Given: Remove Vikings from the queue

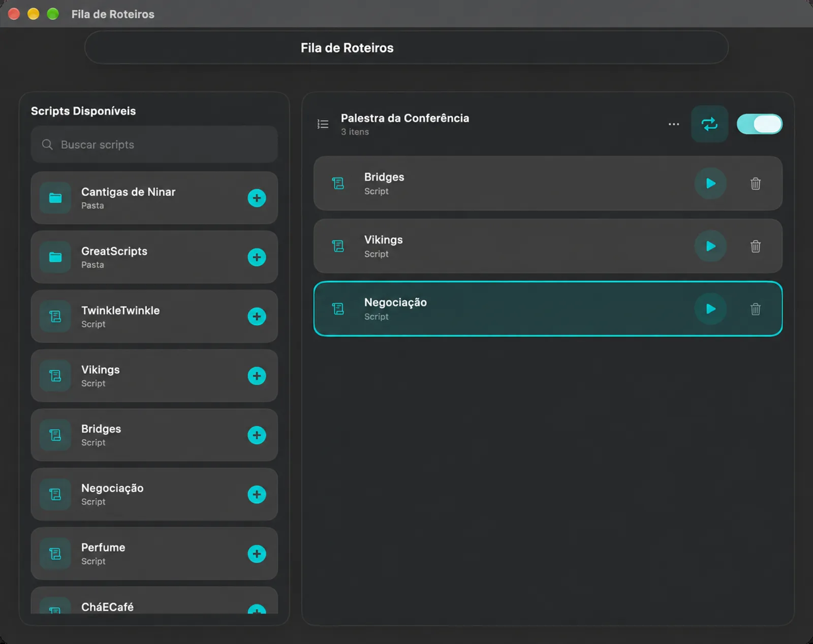Looking at the screenshot, I should 756,247.
